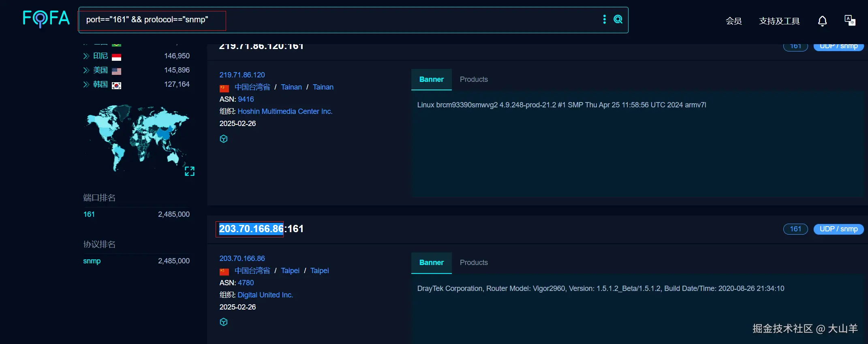
Task: Click the flag beside Taipei location
Action: 224,271
